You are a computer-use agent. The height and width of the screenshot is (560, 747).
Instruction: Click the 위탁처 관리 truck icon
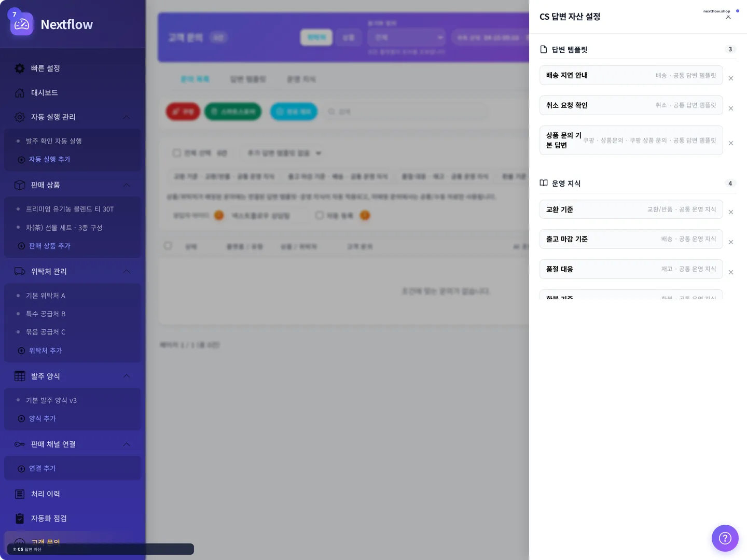tap(19, 271)
